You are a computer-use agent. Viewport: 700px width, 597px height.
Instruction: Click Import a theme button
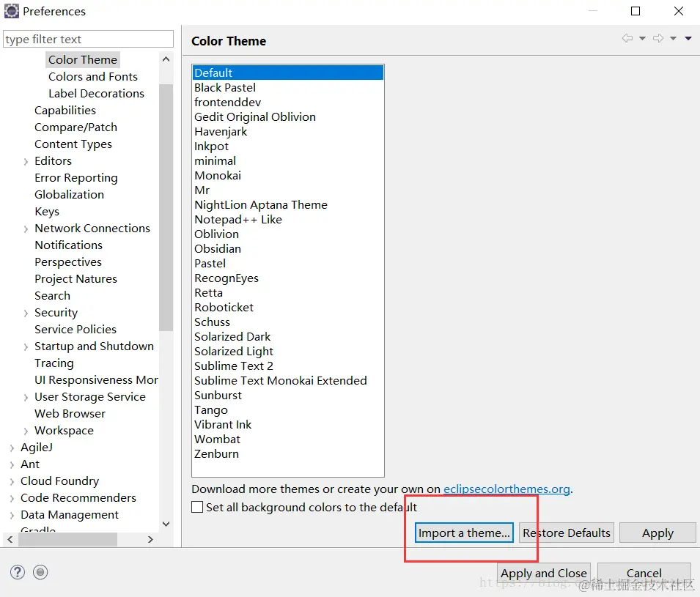pos(464,533)
